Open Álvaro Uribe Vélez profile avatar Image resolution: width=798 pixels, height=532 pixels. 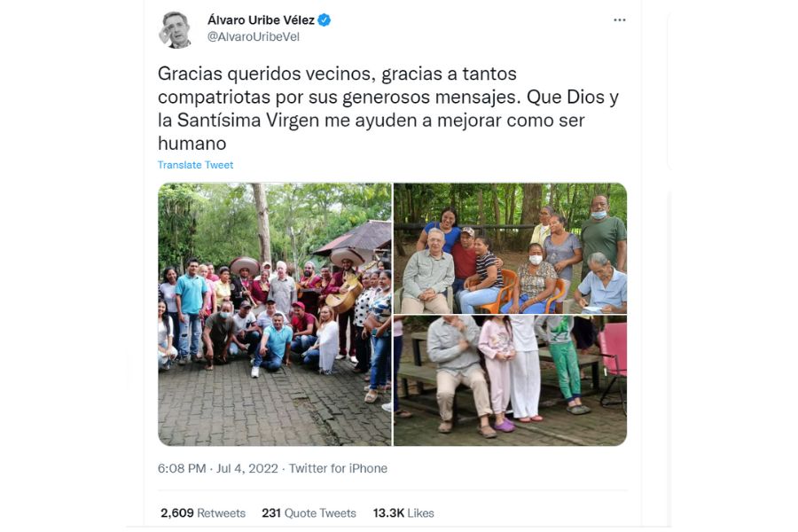pyautogui.click(x=175, y=29)
